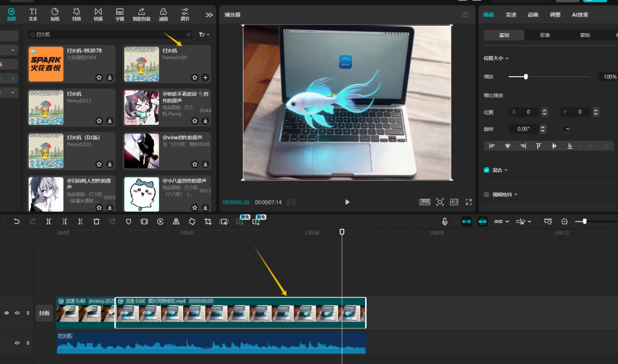Delete selected clip with trash icon
Screen dimensions: 618x364
click(97, 221)
